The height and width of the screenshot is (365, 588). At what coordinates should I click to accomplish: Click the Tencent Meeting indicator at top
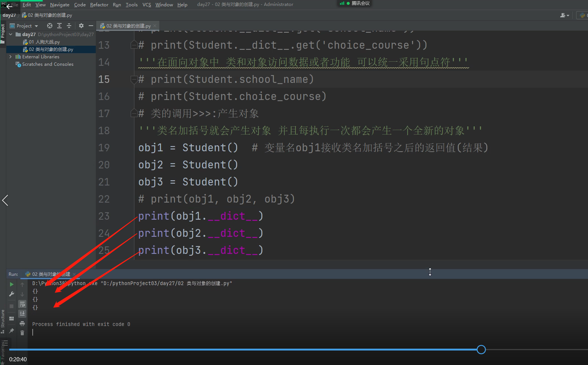(x=355, y=3)
